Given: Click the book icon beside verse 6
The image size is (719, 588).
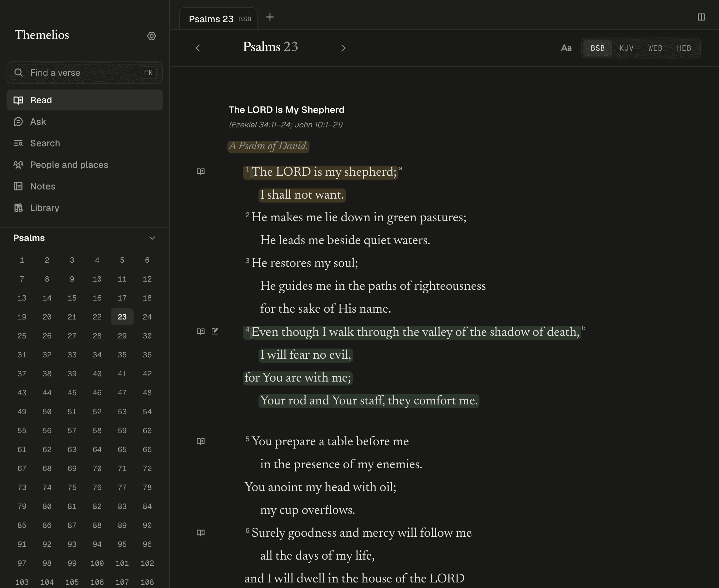Looking at the screenshot, I should pyautogui.click(x=201, y=532).
